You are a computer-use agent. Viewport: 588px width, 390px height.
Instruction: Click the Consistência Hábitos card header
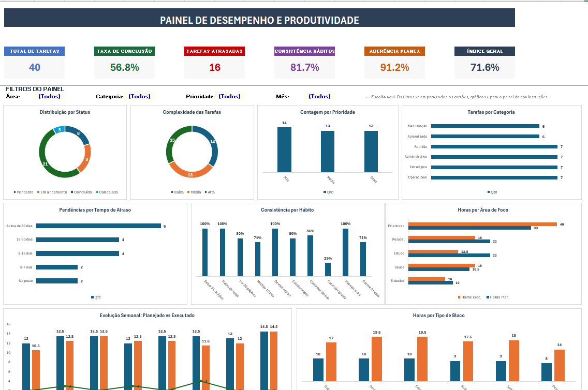tap(304, 51)
